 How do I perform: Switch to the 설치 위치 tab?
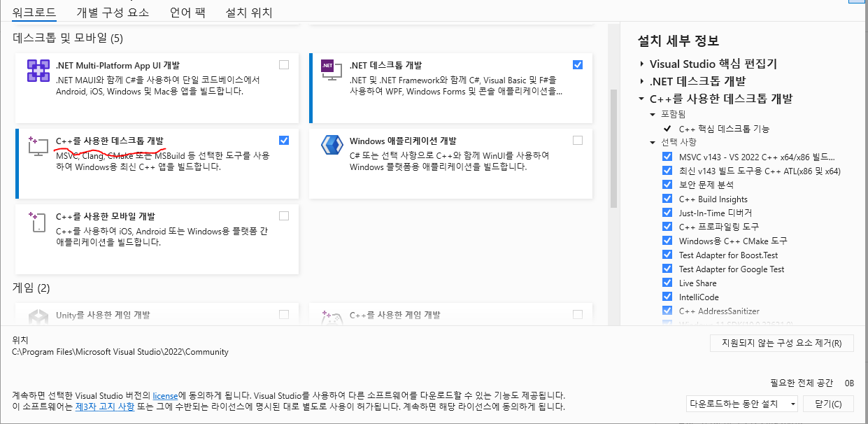[249, 13]
